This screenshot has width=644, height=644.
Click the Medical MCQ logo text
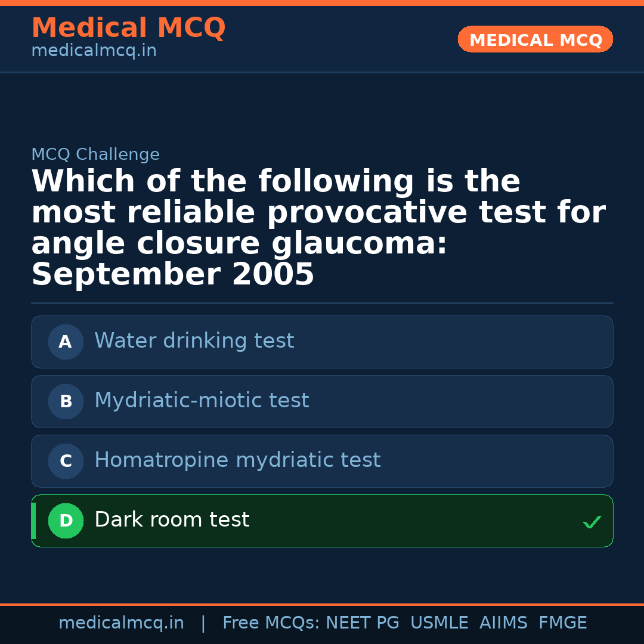click(128, 28)
